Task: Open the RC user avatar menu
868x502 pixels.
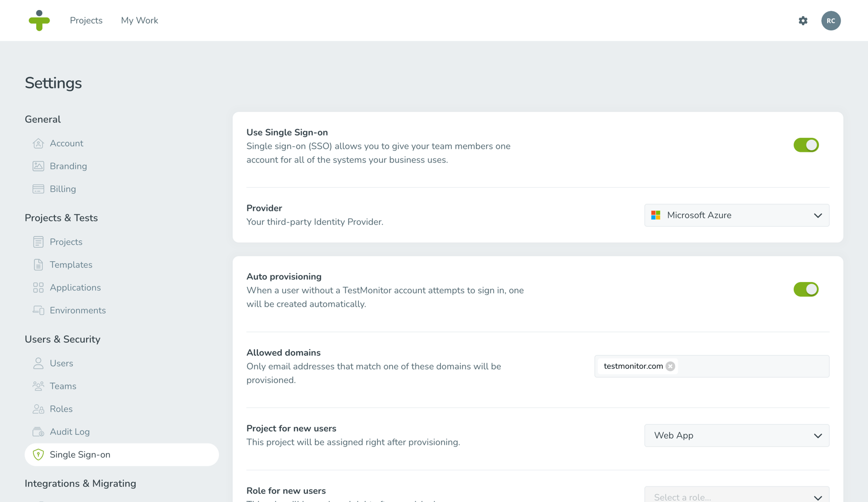Action: coord(831,21)
